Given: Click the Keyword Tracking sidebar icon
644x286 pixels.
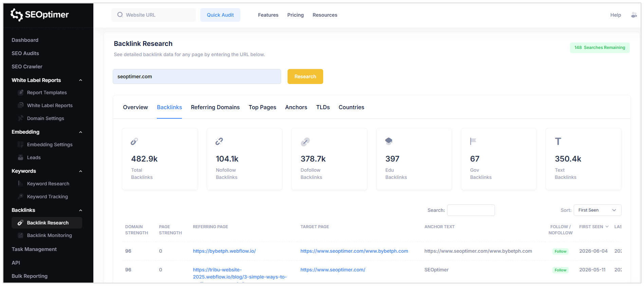Looking at the screenshot, I should click(x=21, y=197).
